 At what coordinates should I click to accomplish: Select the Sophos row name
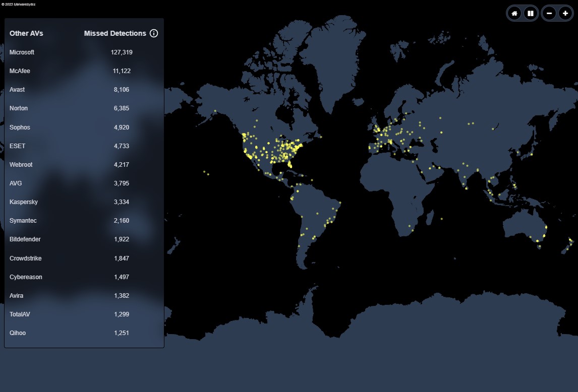pos(20,127)
